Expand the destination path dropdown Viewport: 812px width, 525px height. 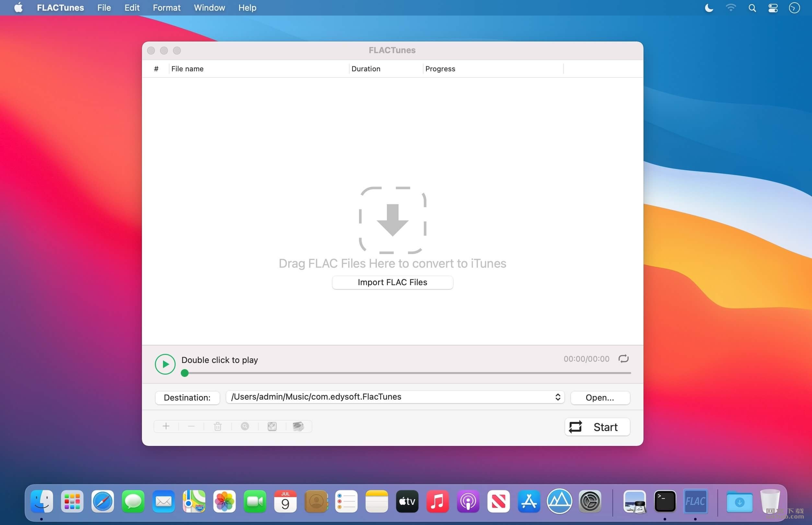click(557, 397)
